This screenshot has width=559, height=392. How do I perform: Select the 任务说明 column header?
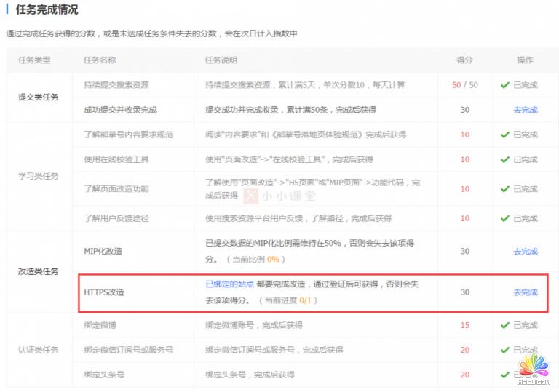221,60
